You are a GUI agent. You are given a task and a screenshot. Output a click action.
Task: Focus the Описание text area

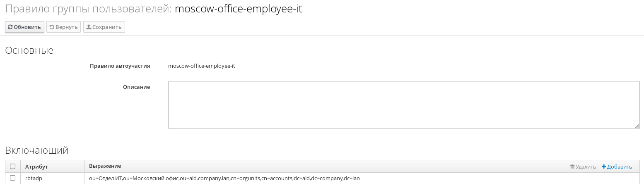point(404,105)
